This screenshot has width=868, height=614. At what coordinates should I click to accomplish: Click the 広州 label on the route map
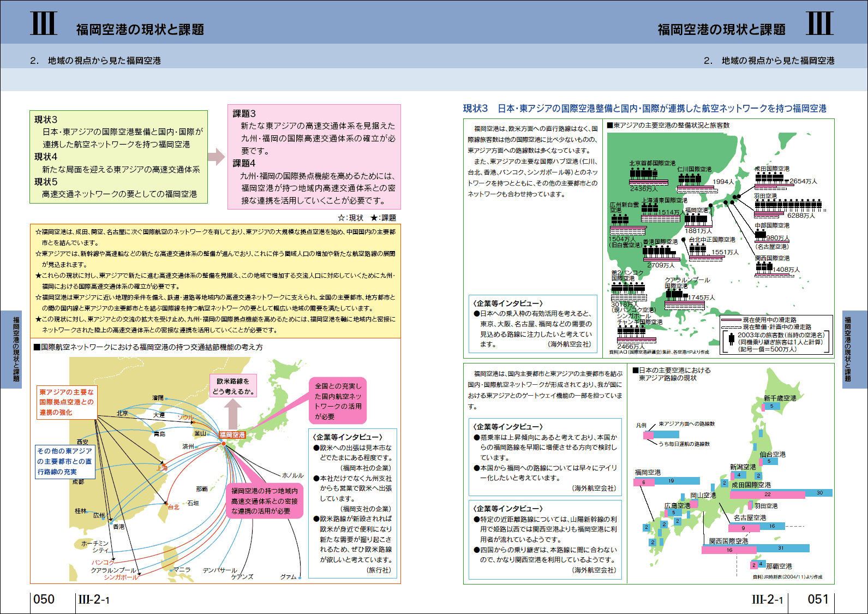click(99, 515)
